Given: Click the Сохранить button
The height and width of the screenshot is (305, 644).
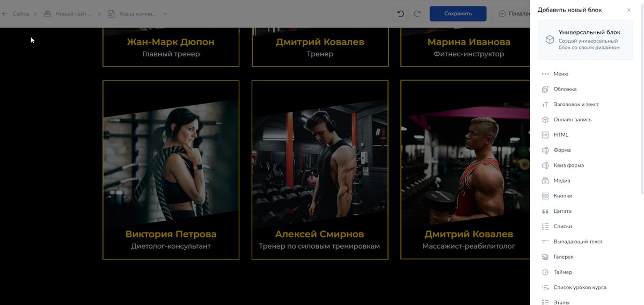Looking at the screenshot, I should point(458,14).
